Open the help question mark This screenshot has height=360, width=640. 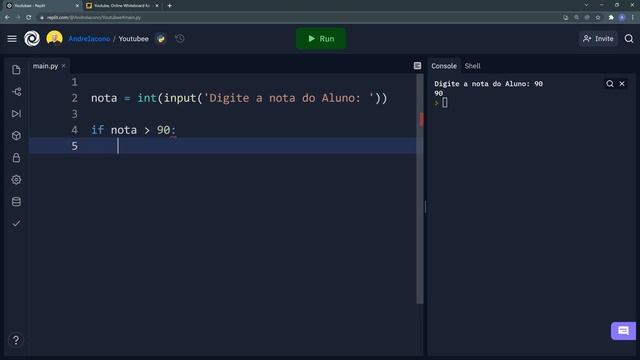[x=16, y=340]
